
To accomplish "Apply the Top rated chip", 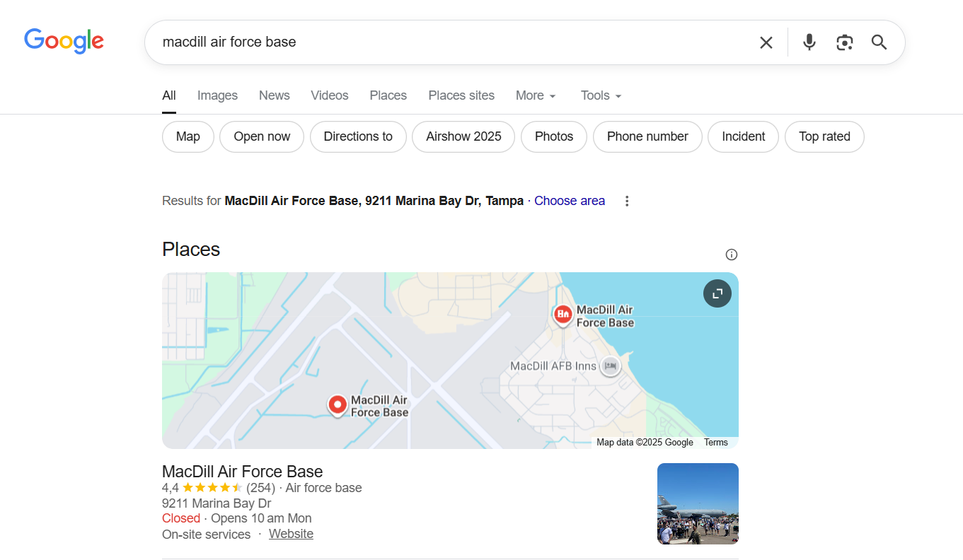I will 824,136.
